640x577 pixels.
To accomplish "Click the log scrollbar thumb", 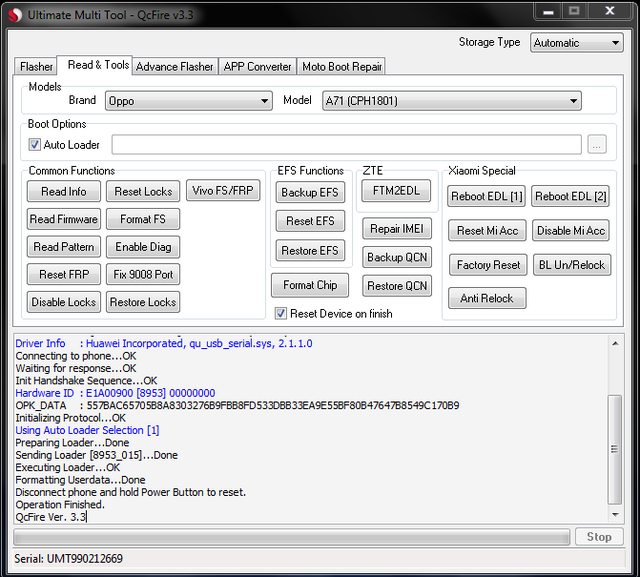I will pyautogui.click(x=615, y=449).
